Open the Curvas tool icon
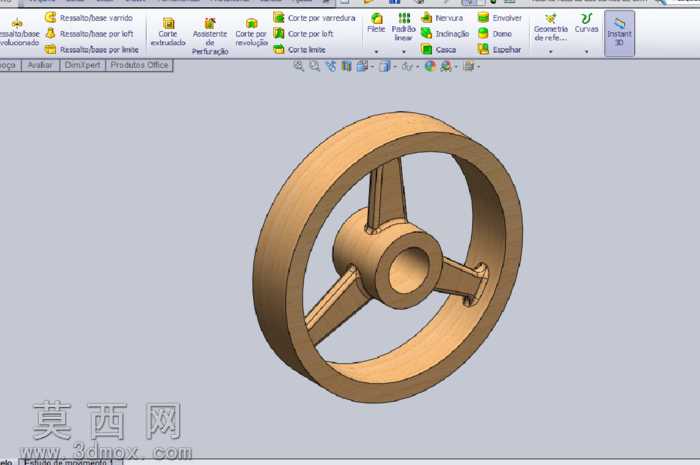Image resolution: width=700 pixels, height=465 pixels. pyautogui.click(x=586, y=19)
